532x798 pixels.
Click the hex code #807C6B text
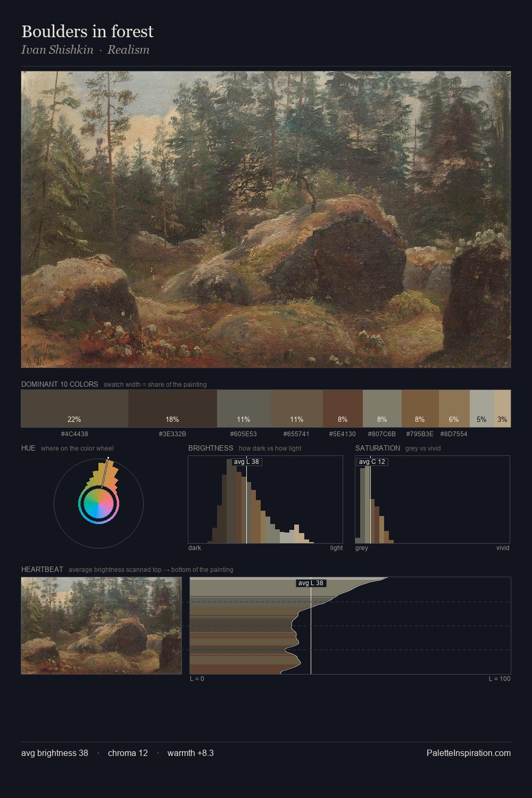point(382,434)
